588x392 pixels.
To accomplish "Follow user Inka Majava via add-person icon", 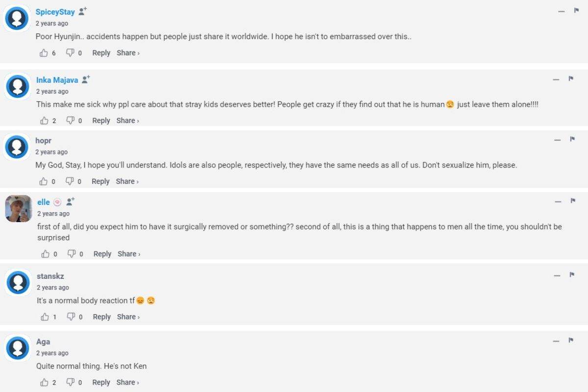I will point(86,79).
